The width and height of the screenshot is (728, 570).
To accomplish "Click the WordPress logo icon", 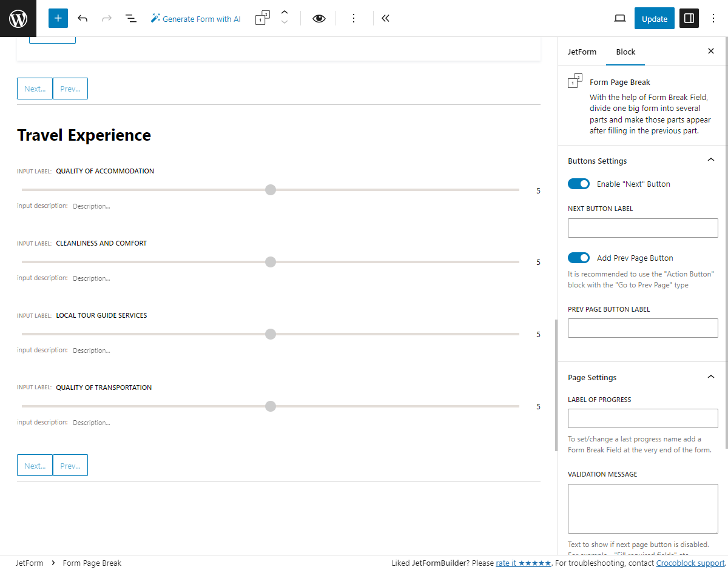I will pos(18,18).
